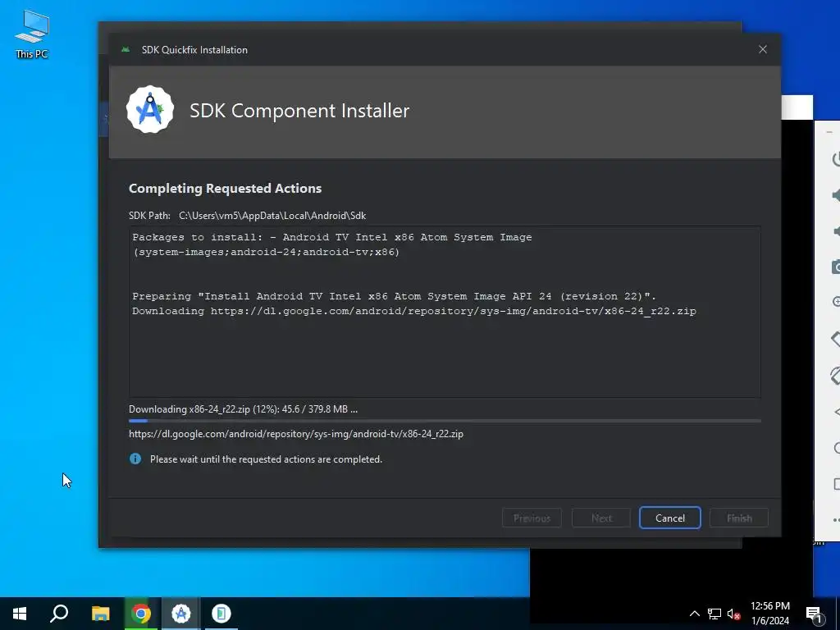Switch to Google Chrome on the taskbar
The width and height of the screenshot is (840, 630).
141,614
